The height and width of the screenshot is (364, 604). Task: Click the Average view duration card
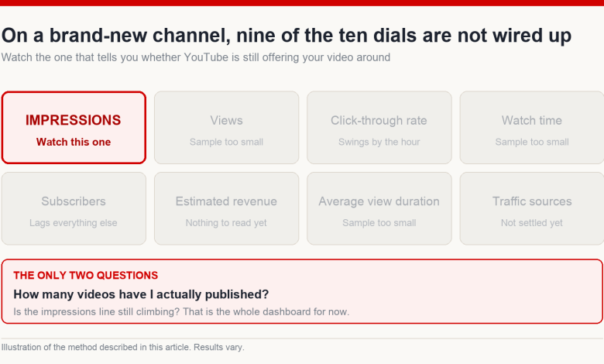pos(379,208)
